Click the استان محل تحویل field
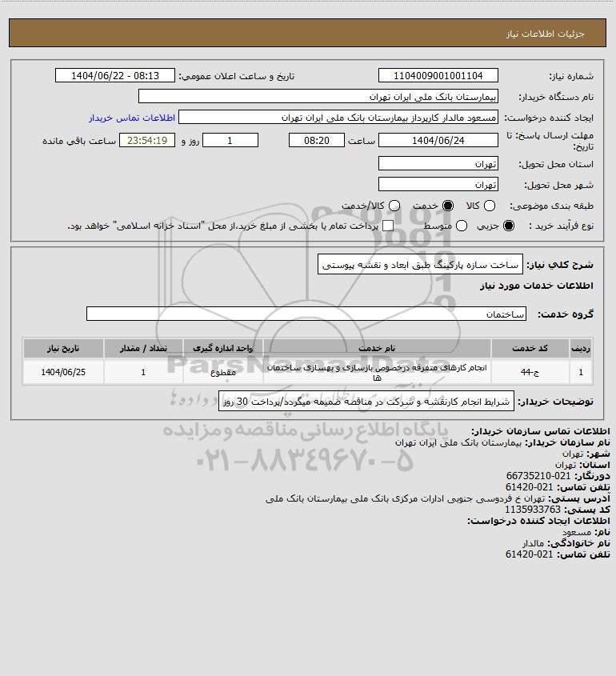Image resolution: width=616 pixels, height=676 pixels. pyautogui.click(x=438, y=163)
